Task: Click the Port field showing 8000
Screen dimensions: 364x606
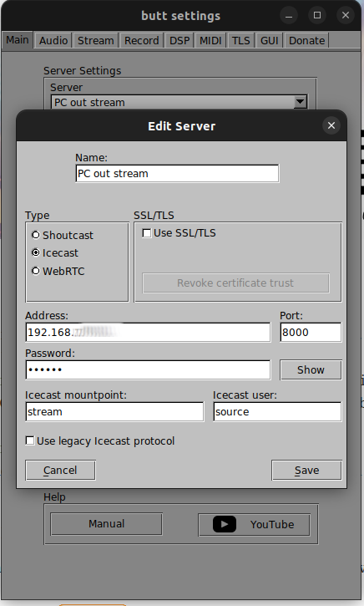Action: (311, 333)
